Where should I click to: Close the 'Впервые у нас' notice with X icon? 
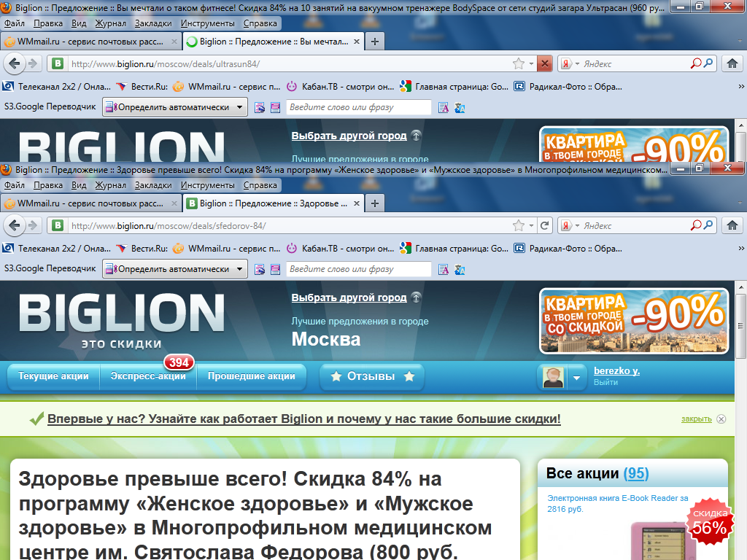pos(721,419)
